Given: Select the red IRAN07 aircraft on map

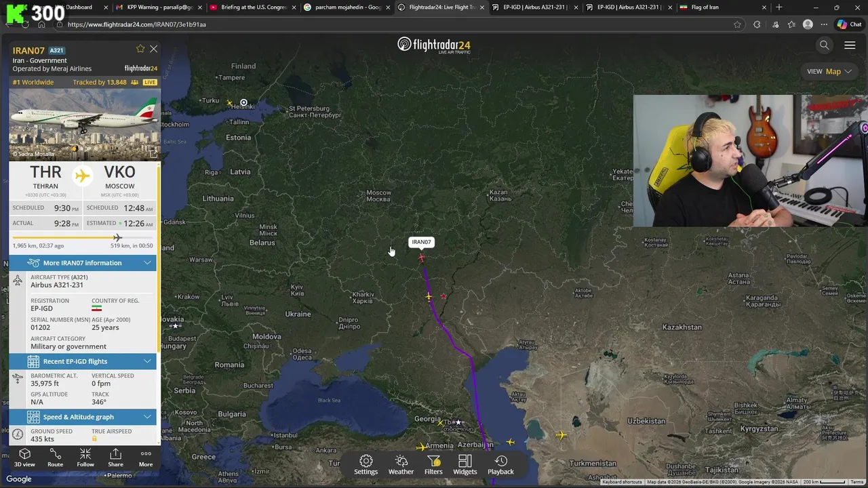Looking at the screenshot, I should [422, 258].
